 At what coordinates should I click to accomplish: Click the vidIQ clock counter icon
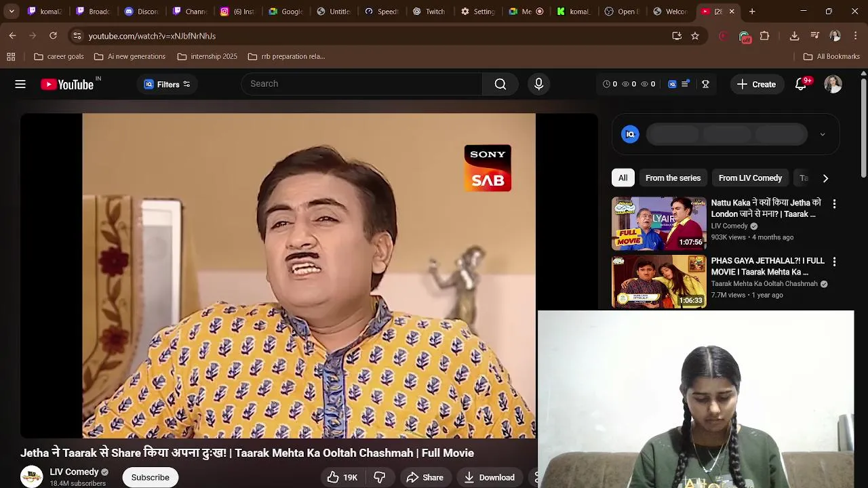click(606, 84)
